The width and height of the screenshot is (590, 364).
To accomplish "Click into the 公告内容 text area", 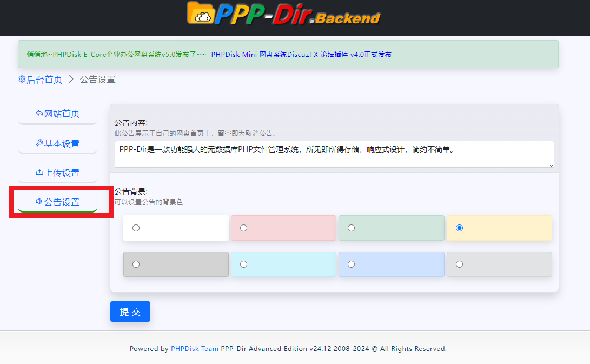I will click(x=334, y=154).
